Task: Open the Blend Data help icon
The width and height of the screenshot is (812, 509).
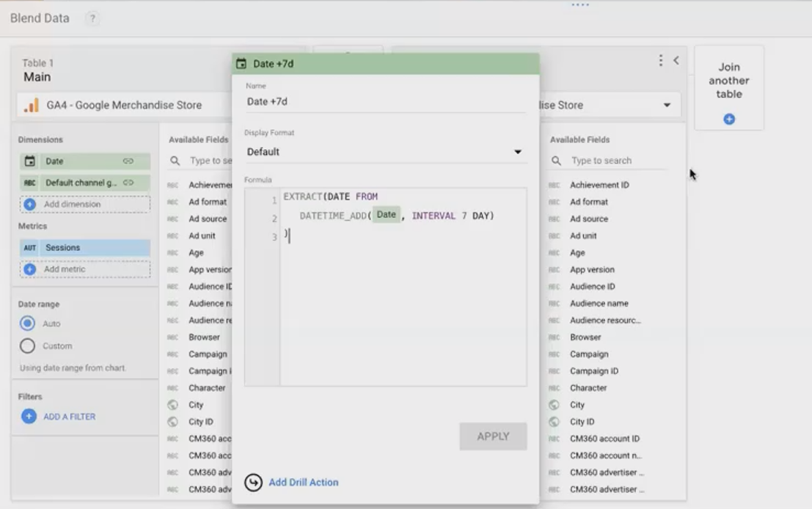Action: tap(92, 18)
